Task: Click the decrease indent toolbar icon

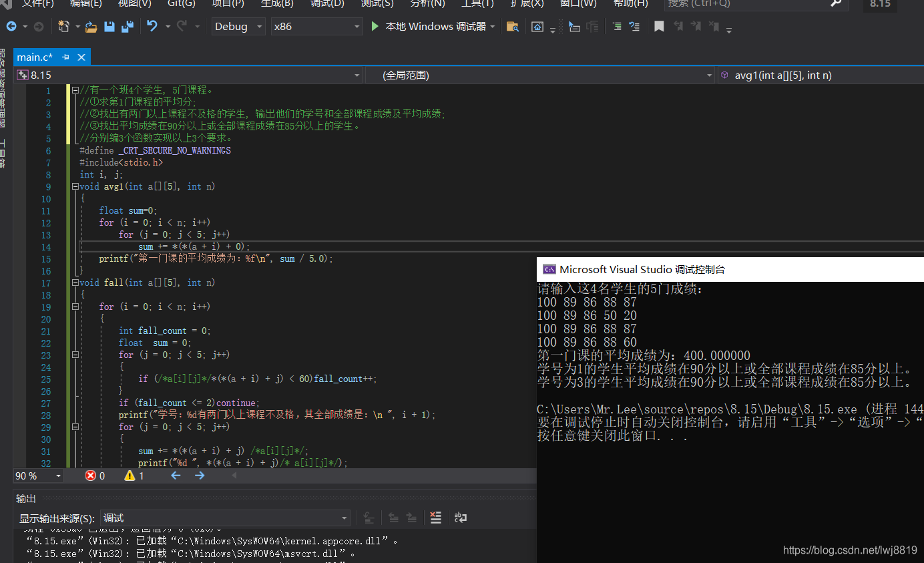Action: 616,27
